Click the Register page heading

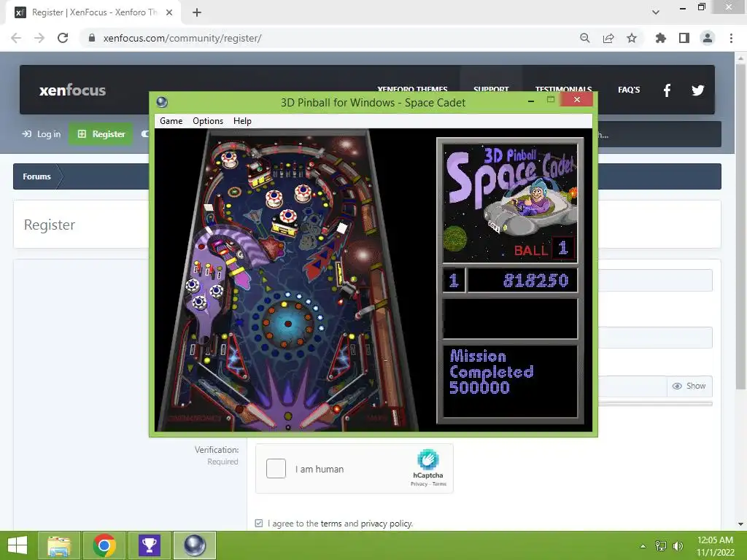point(50,225)
